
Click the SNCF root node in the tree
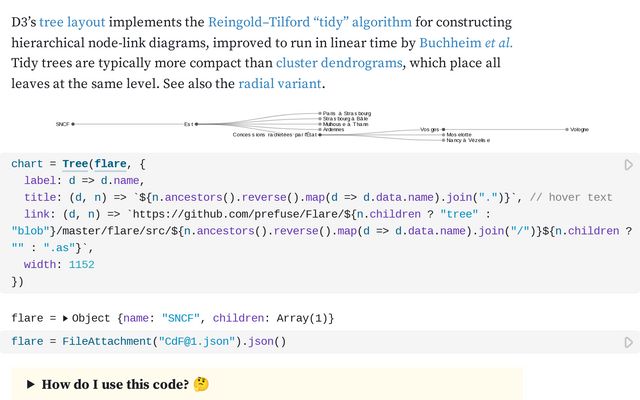click(x=73, y=124)
